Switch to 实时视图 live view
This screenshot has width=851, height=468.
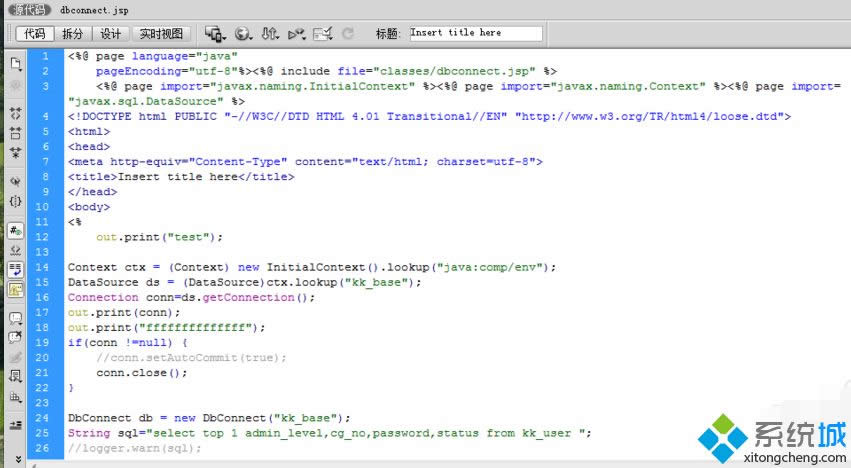pyautogui.click(x=160, y=33)
